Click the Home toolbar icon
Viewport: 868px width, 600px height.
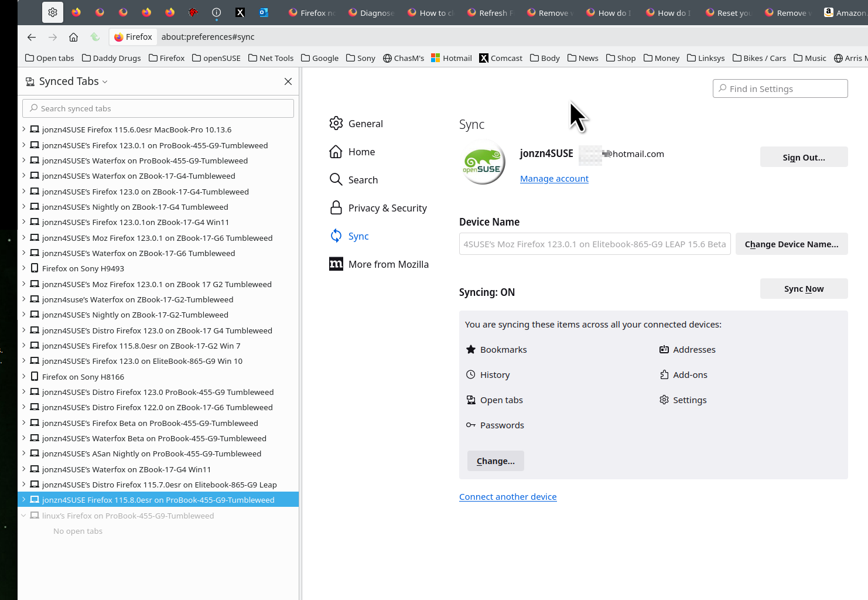tap(73, 37)
